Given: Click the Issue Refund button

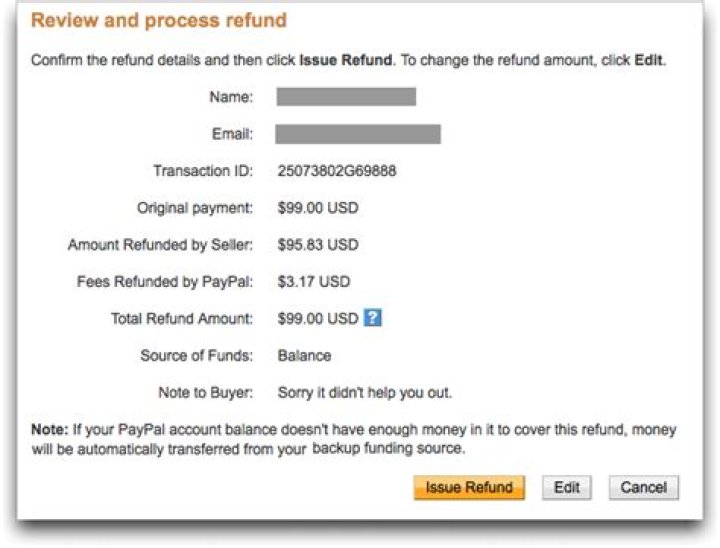Looking at the screenshot, I should click(468, 488).
